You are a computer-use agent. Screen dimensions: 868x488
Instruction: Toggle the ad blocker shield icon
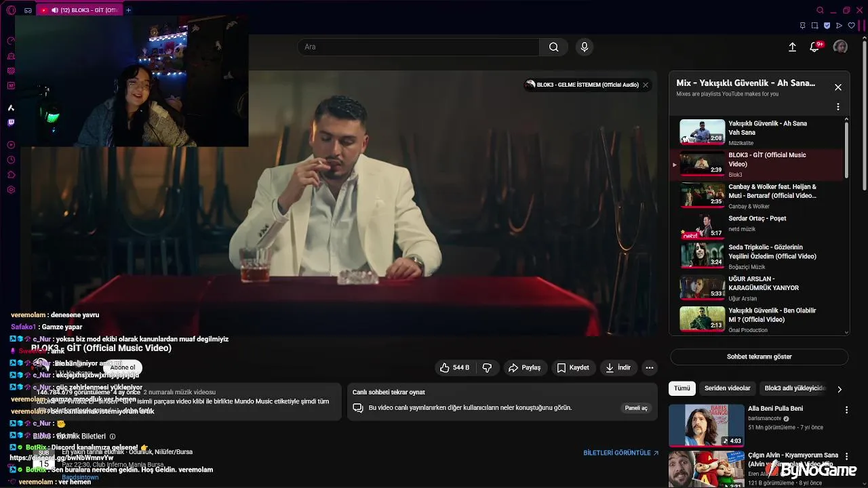coord(827,26)
